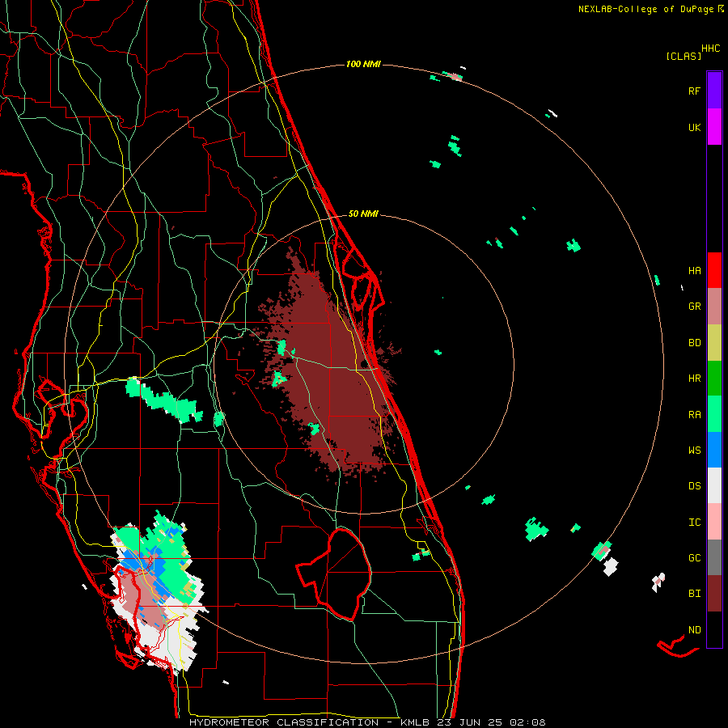
Task: Click the large brown biological echo blob
Action: click(328, 366)
